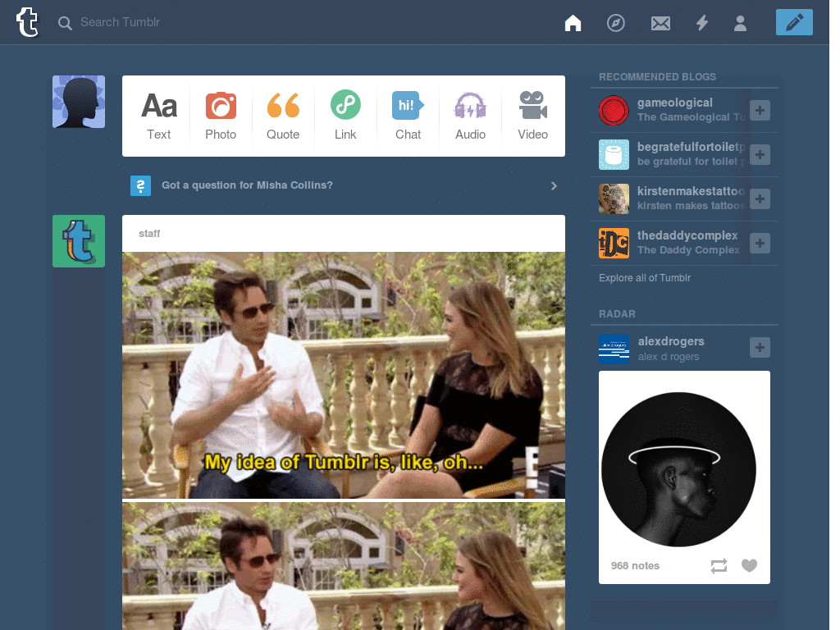840x630 pixels.
Task: Click your default silhouette avatar
Action: (79, 102)
